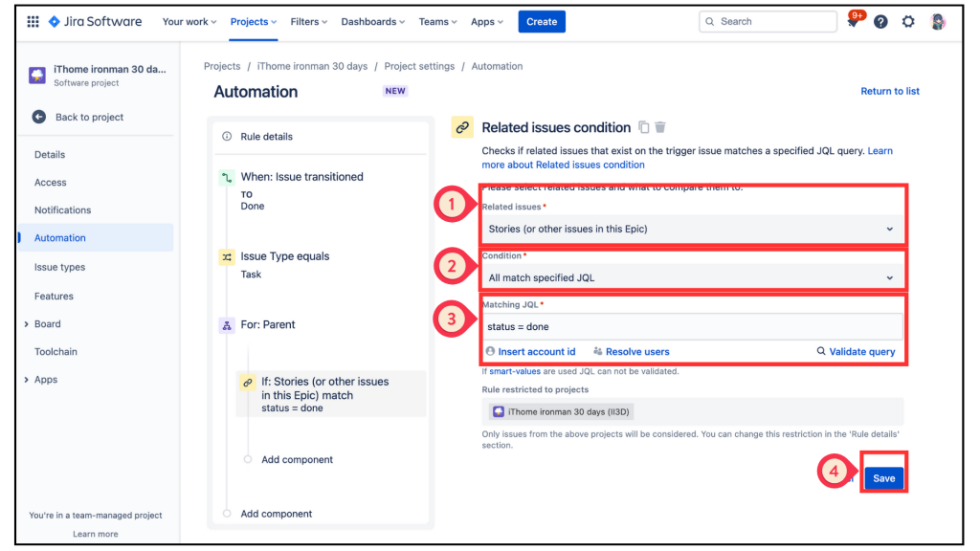Click Return to list link

889,91
